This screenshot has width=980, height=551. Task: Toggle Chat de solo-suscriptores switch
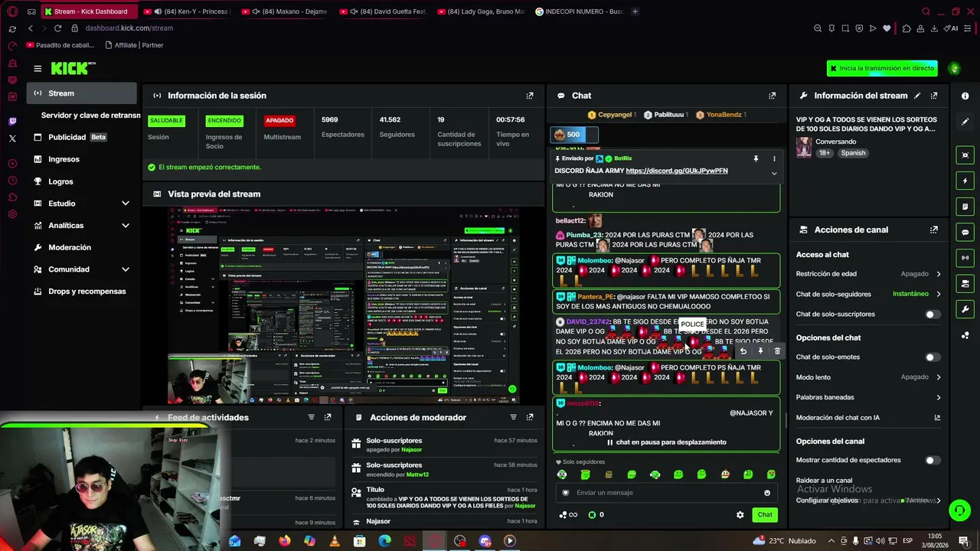tap(933, 315)
